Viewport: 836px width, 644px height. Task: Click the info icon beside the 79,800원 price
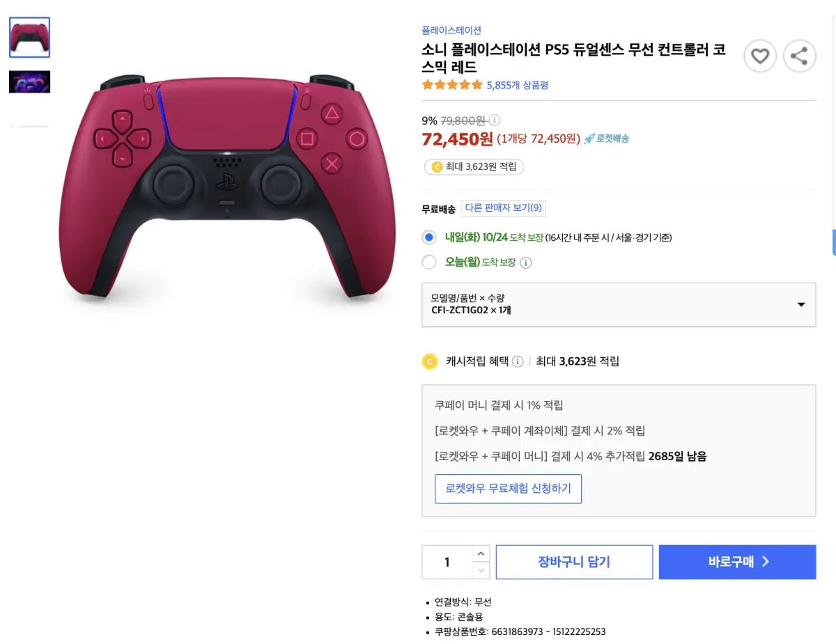click(493, 120)
